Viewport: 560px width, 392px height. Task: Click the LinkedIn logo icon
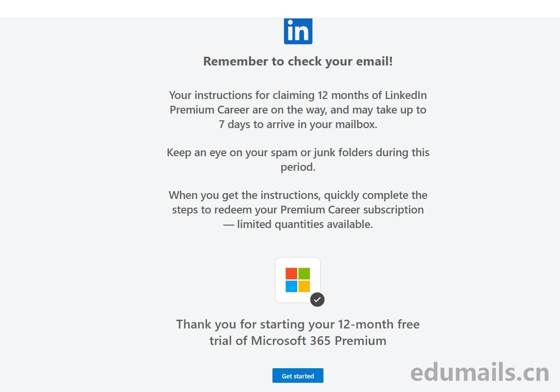(298, 31)
